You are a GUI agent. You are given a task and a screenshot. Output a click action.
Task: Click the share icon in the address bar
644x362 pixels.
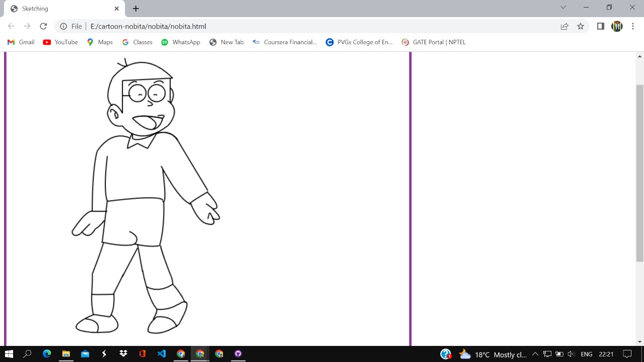tap(565, 26)
